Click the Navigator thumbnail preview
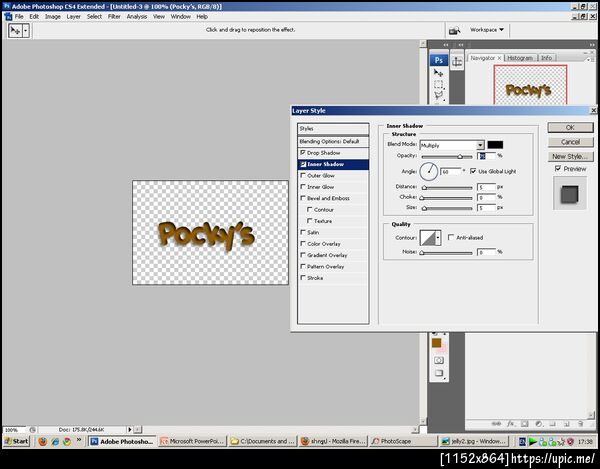Image resolution: width=600 pixels, height=469 pixels. coord(530,84)
